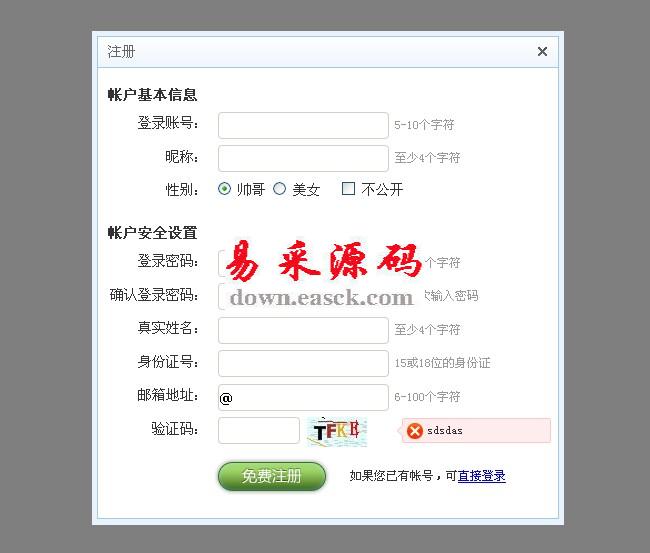Viewport: 650px width, 553px height.
Task: Click the 登录账号 input field
Action: point(303,125)
